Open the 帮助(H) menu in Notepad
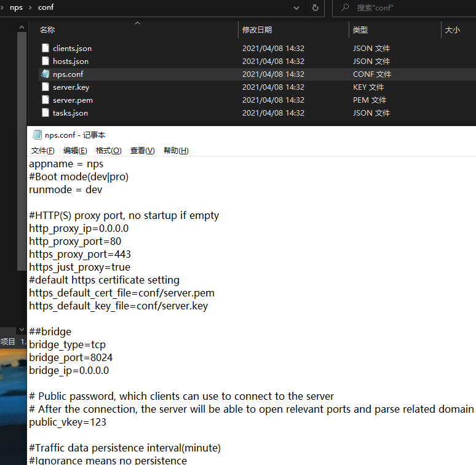This screenshot has height=465, width=476. tap(176, 151)
